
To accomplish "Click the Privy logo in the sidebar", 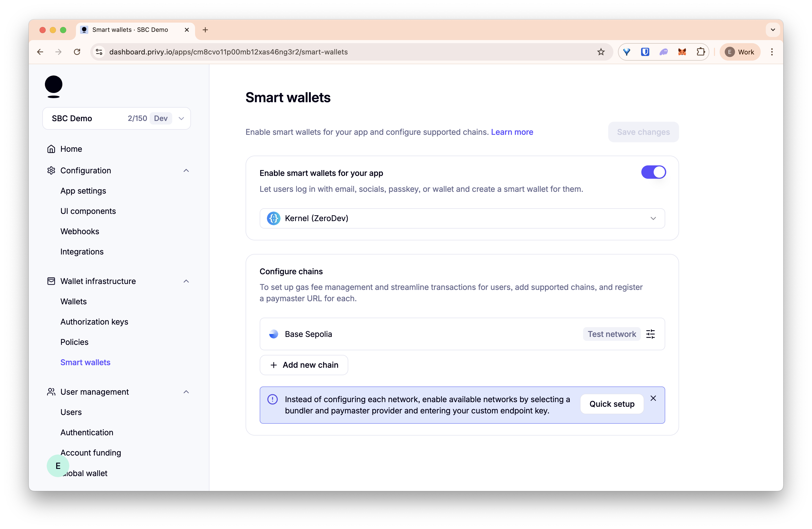I will point(54,87).
